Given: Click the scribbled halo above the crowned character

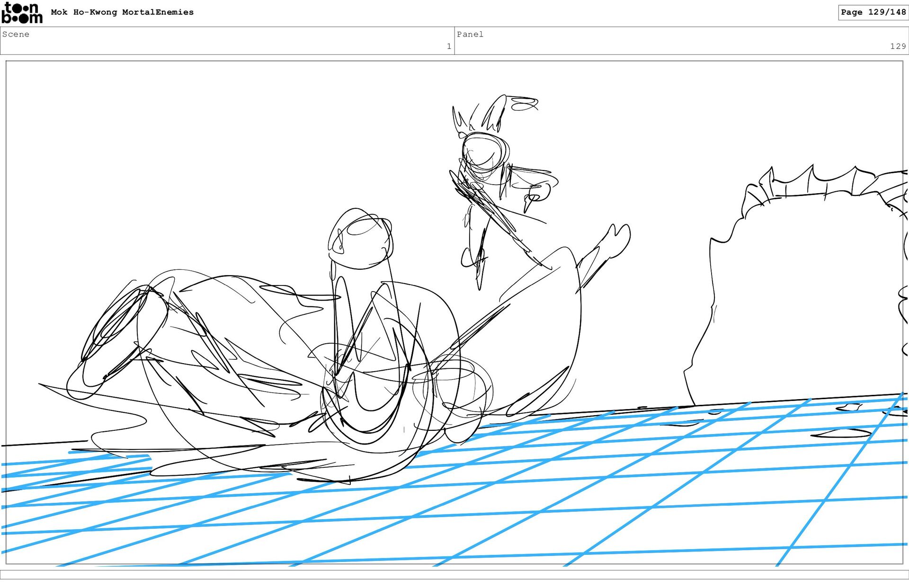Looking at the screenshot, I should tap(525, 103).
